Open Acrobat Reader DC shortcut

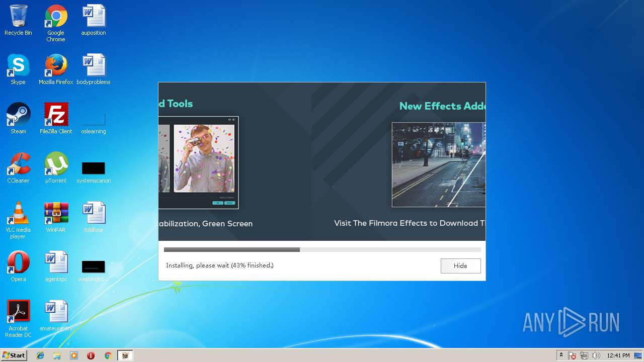tap(18, 319)
